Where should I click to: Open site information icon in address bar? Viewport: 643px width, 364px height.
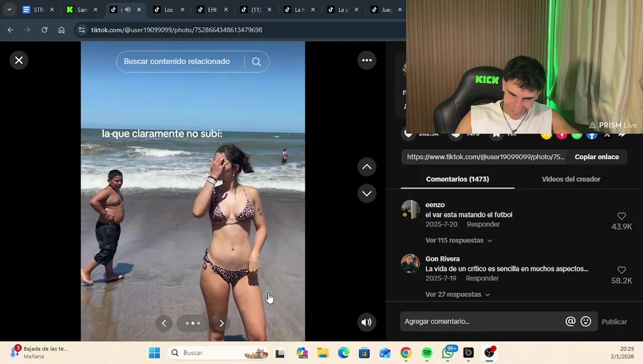pyautogui.click(x=82, y=30)
